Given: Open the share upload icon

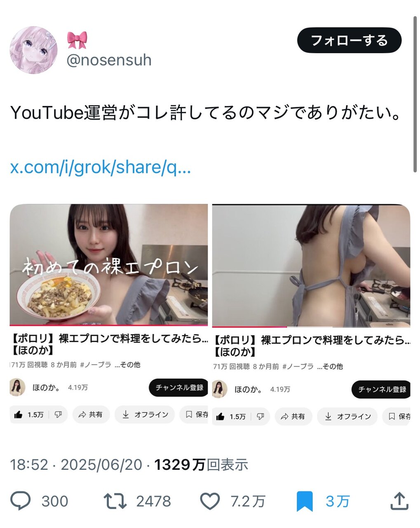Looking at the screenshot, I should pos(399,501).
